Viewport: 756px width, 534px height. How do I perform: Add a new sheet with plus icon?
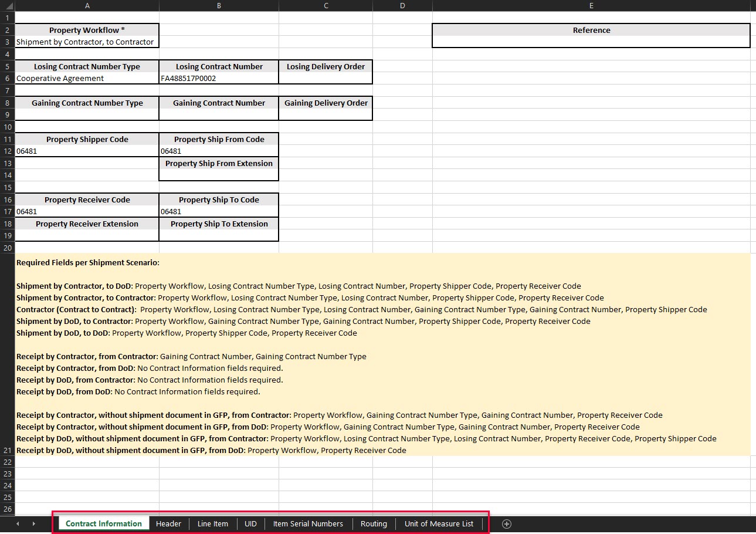(507, 523)
